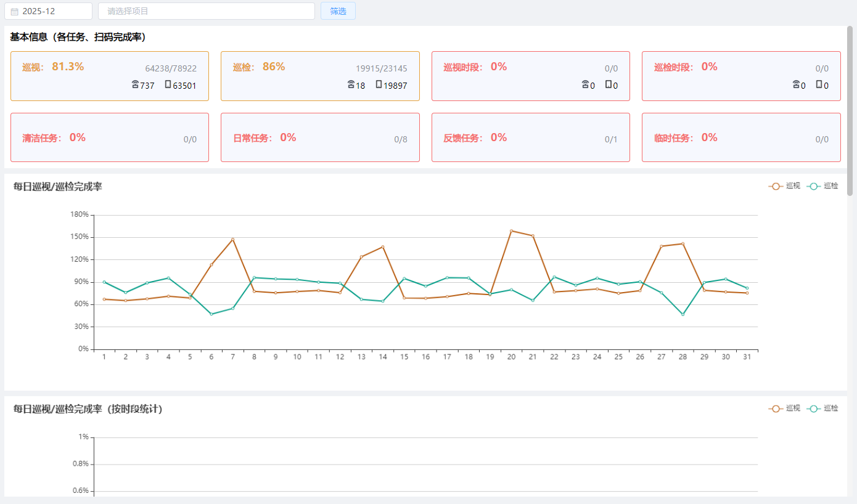The image size is (857, 504).
Task: Click the vertical scrollbar on the right edge
Action: pyautogui.click(x=850, y=111)
